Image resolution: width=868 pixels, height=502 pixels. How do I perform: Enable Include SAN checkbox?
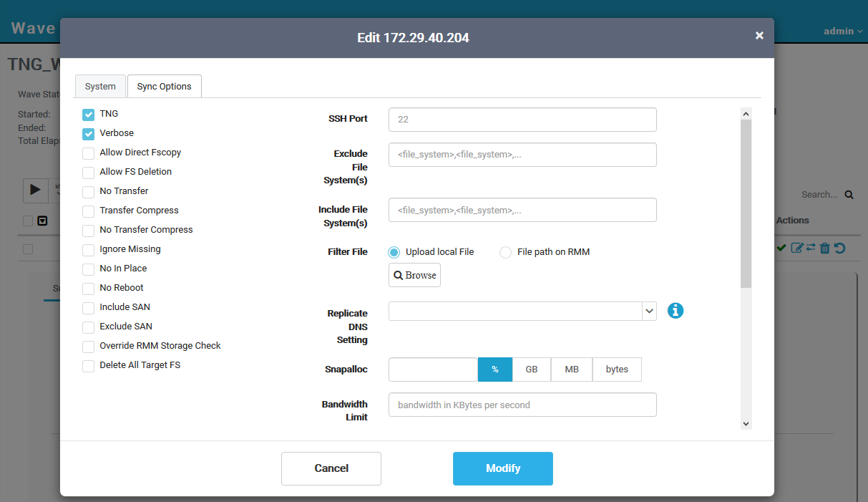(88, 307)
